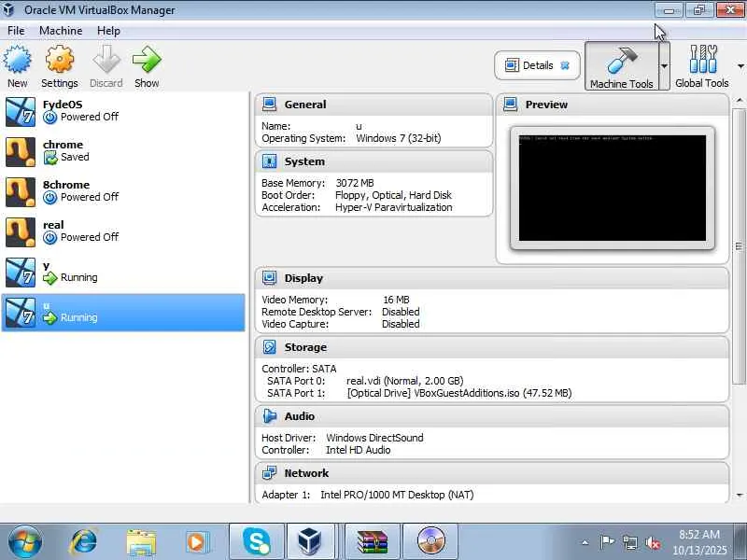Switch to Skype in the taskbar
747x560 pixels.
tap(257, 541)
